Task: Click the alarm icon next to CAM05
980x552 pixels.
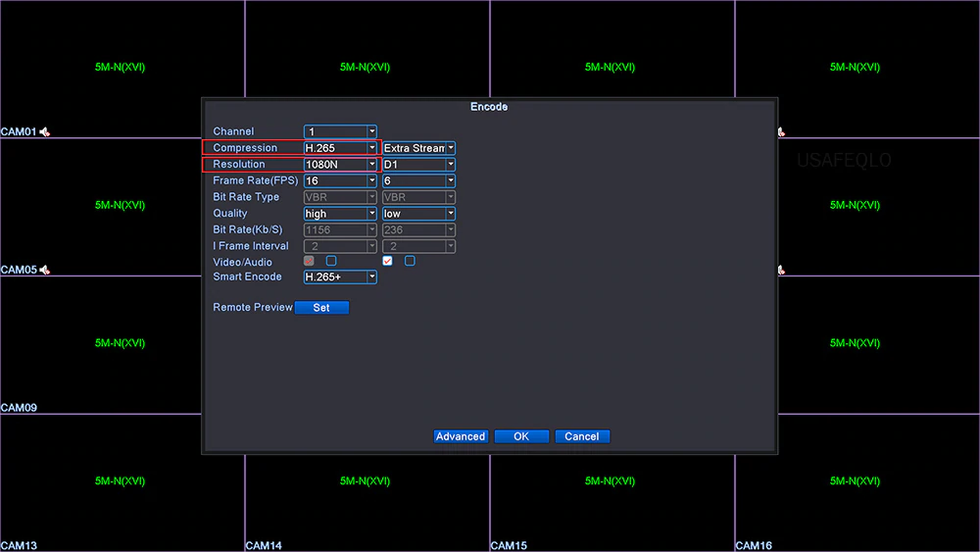Action: pos(45,270)
